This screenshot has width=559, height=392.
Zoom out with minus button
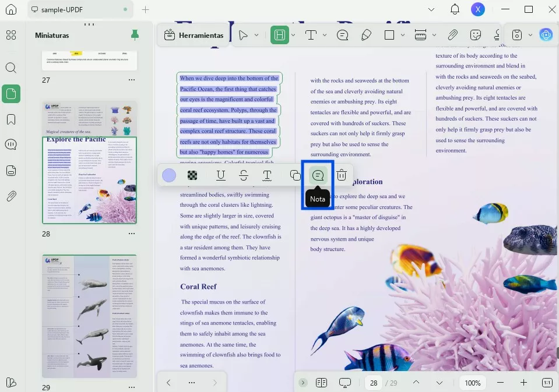coord(500,383)
